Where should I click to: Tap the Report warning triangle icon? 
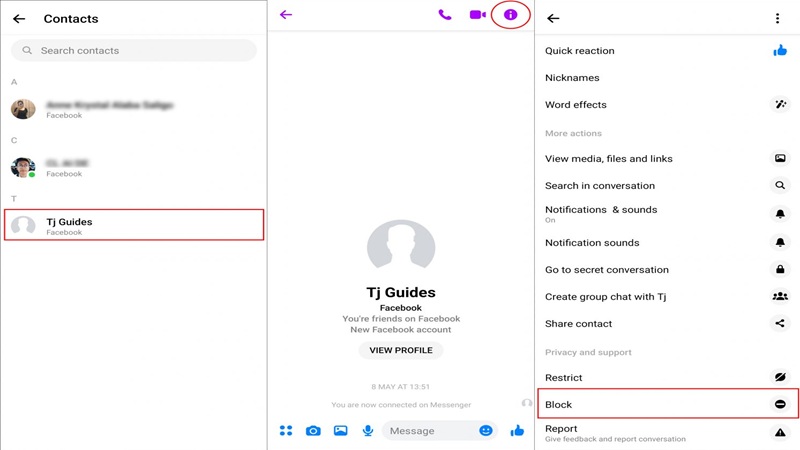(780, 433)
